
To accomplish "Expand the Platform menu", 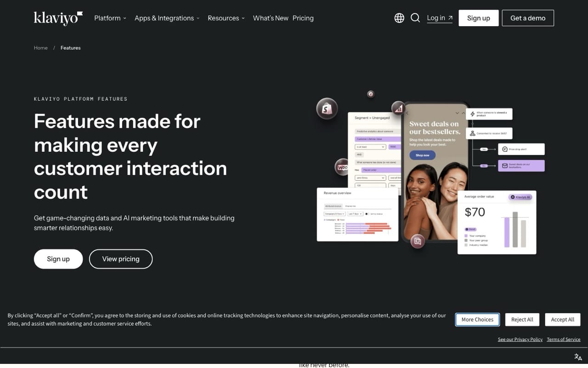I will click(x=110, y=18).
